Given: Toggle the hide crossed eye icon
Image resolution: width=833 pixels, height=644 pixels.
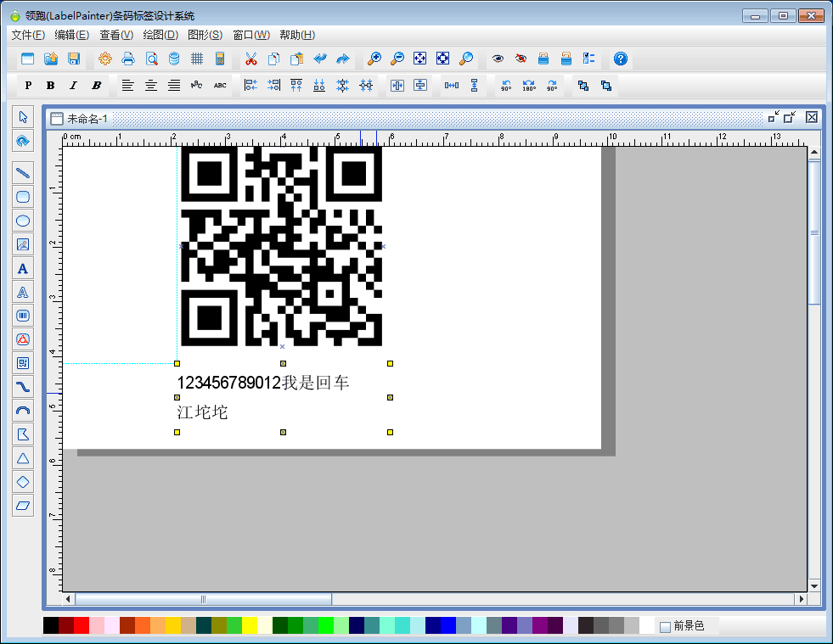Looking at the screenshot, I should 521,59.
